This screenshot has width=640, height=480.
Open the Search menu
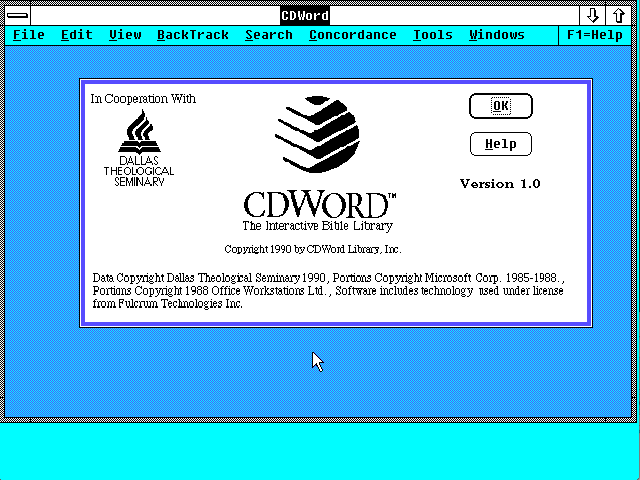coord(269,35)
